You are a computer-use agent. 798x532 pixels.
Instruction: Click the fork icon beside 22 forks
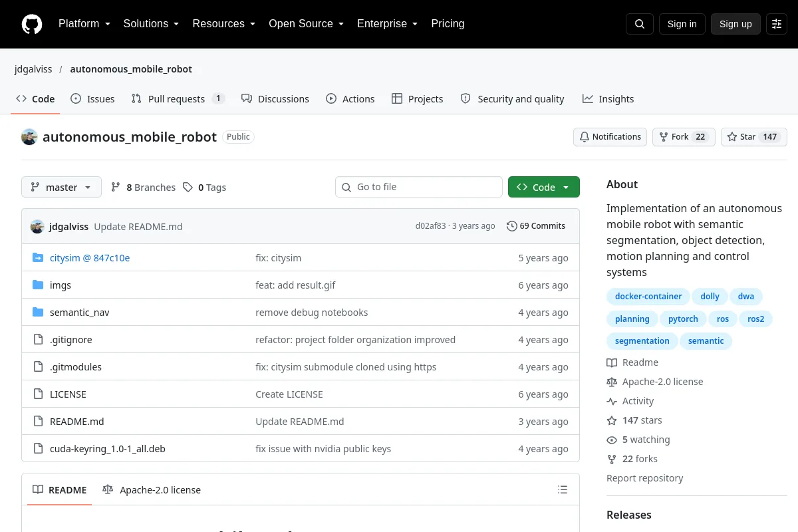pos(612,459)
